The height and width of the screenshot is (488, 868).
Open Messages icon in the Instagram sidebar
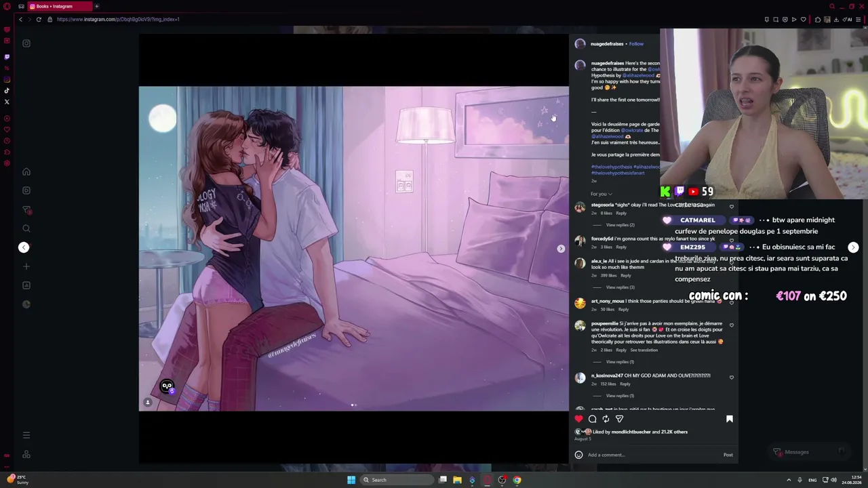click(x=26, y=210)
